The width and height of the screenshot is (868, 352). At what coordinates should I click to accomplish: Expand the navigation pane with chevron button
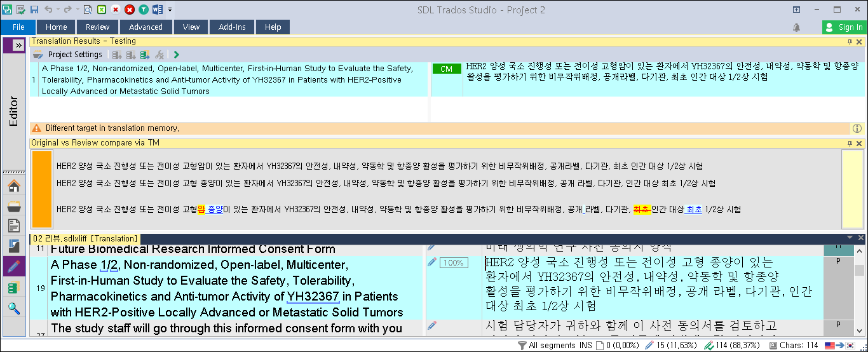tap(18, 45)
